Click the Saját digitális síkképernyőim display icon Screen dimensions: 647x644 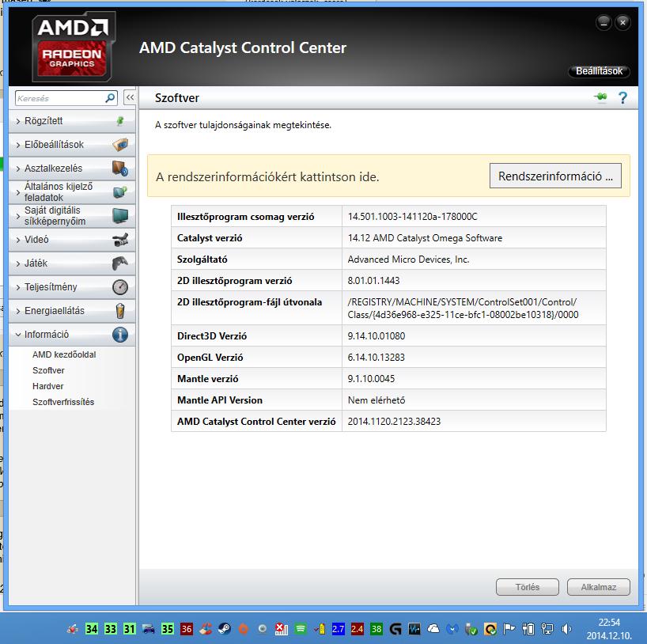(120, 215)
